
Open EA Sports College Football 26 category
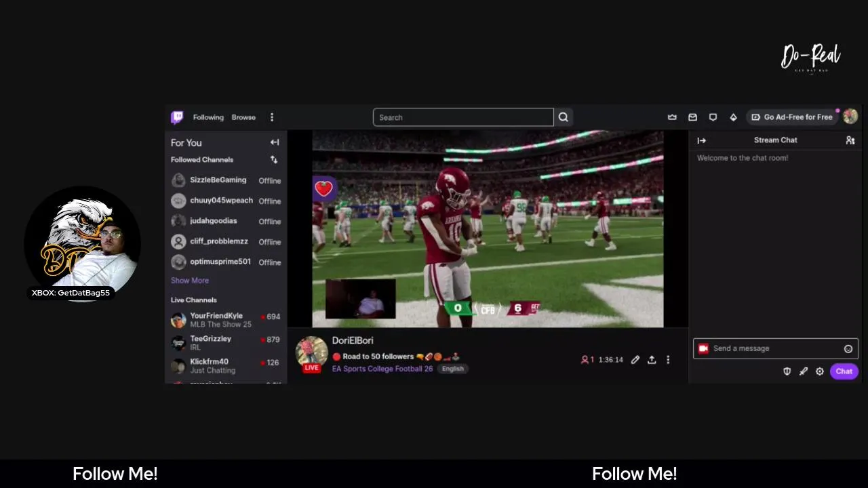click(382, 369)
